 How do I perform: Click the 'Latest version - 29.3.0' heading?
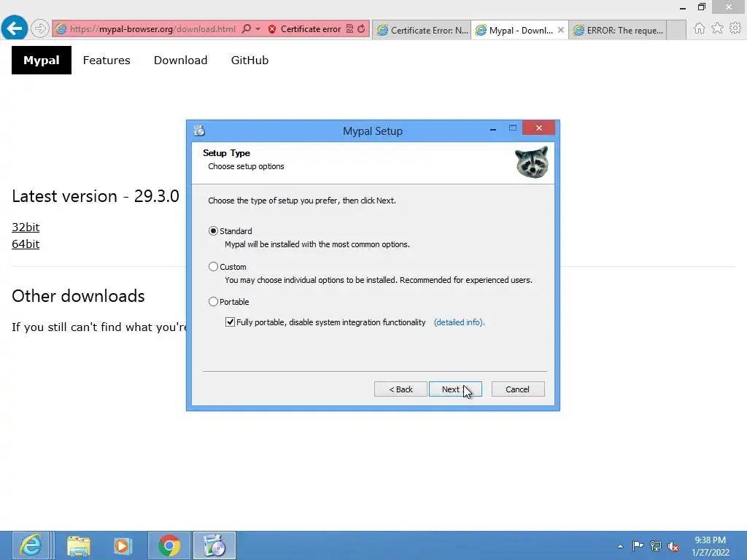pos(96,196)
